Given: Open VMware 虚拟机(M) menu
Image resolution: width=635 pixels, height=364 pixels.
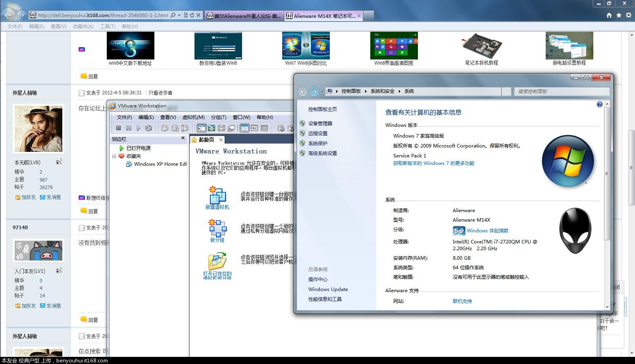Looking at the screenshot, I should (x=193, y=117).
